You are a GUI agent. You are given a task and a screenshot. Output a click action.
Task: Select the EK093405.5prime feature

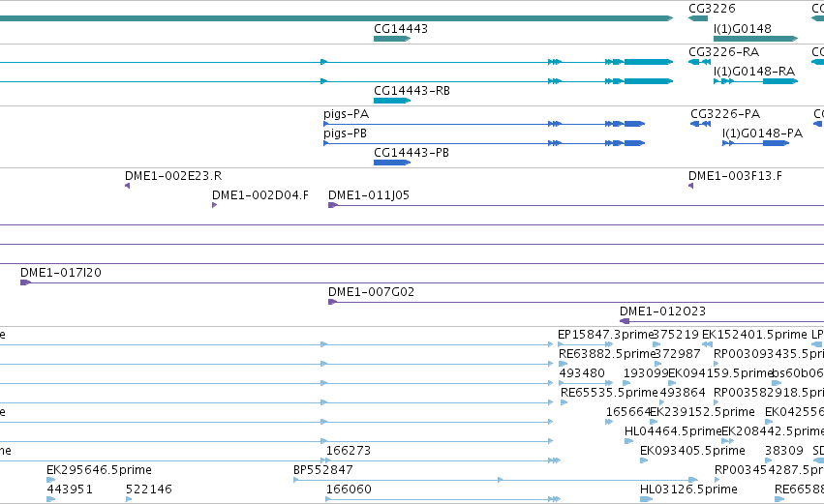(x=644, y=460)
